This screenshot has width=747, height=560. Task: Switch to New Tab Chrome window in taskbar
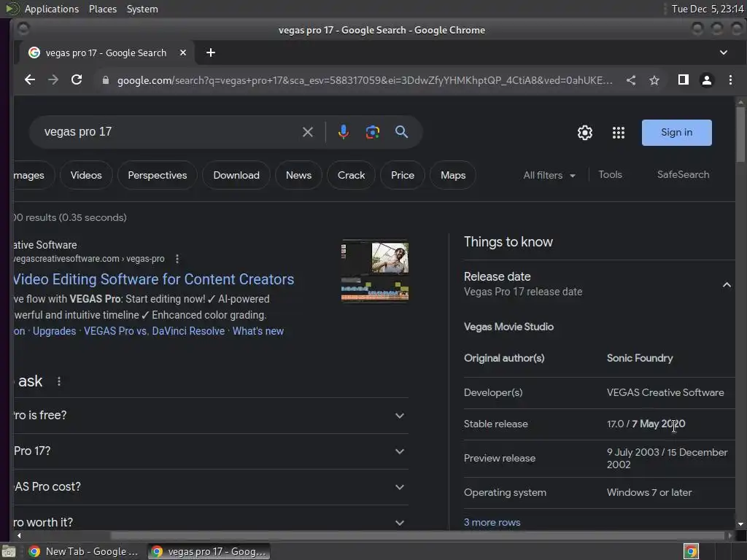click(x=83, y=551)
